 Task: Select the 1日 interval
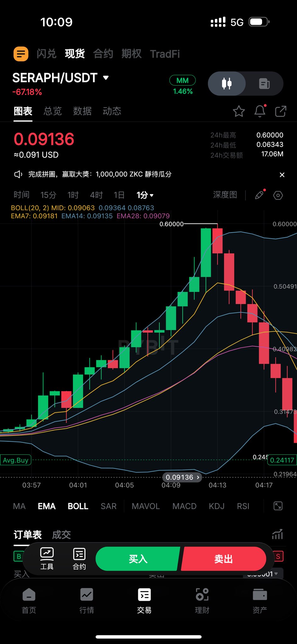pyautogui.click(x=119, y=195)
